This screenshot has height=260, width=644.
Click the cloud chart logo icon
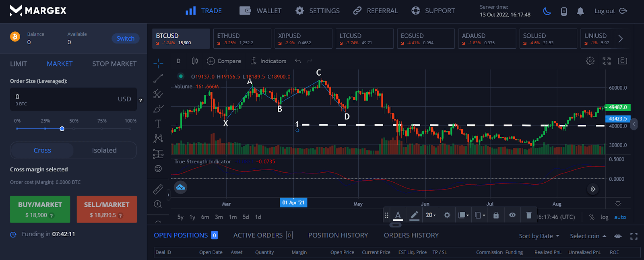(180, 187)
